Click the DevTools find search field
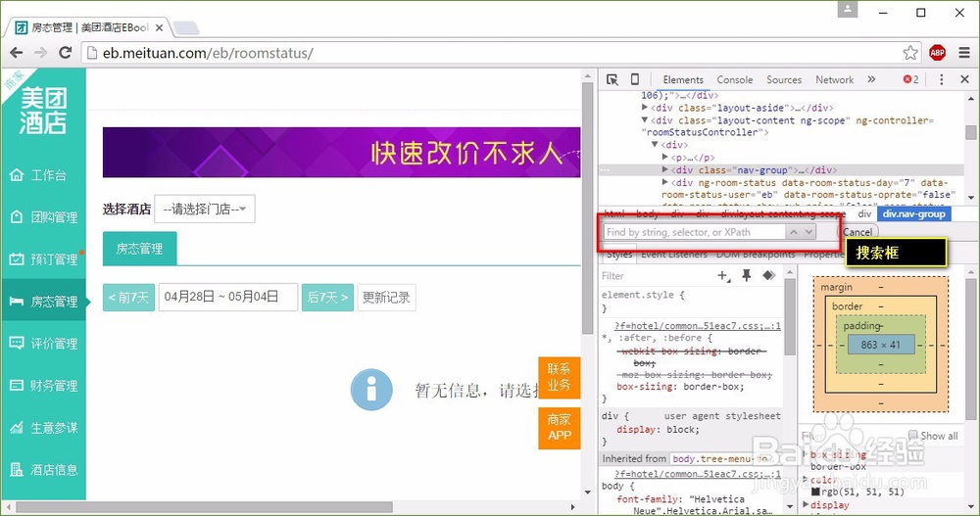 coord(695,232)
